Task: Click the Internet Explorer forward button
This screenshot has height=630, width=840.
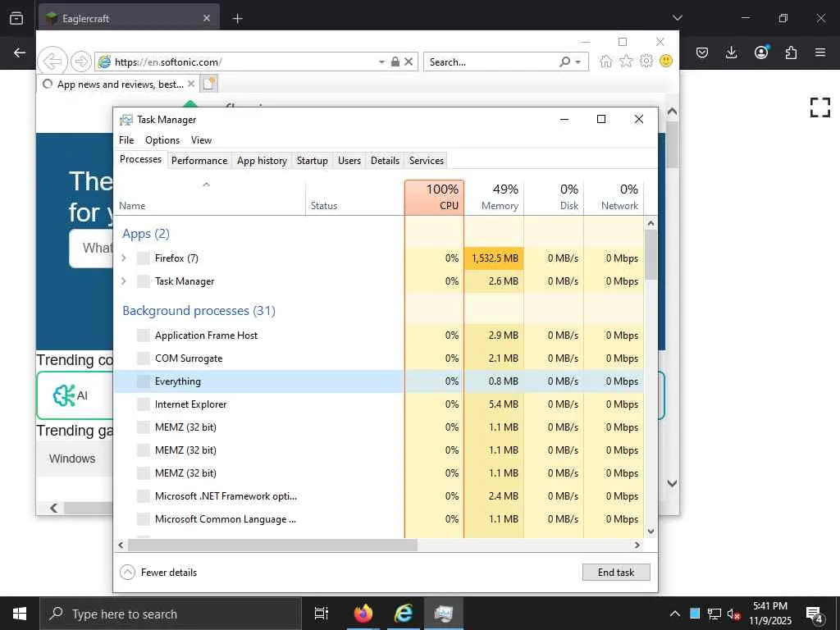Action: pos(81,62)
